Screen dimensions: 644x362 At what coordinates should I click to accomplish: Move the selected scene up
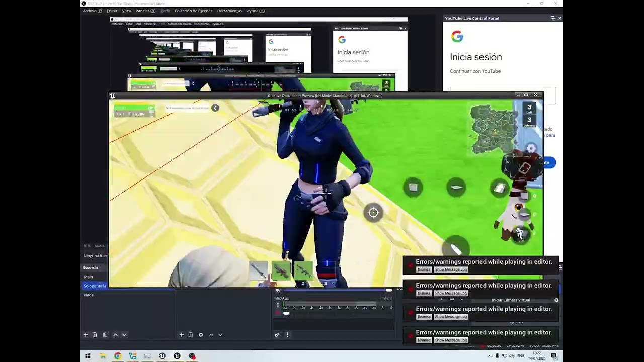115,335
